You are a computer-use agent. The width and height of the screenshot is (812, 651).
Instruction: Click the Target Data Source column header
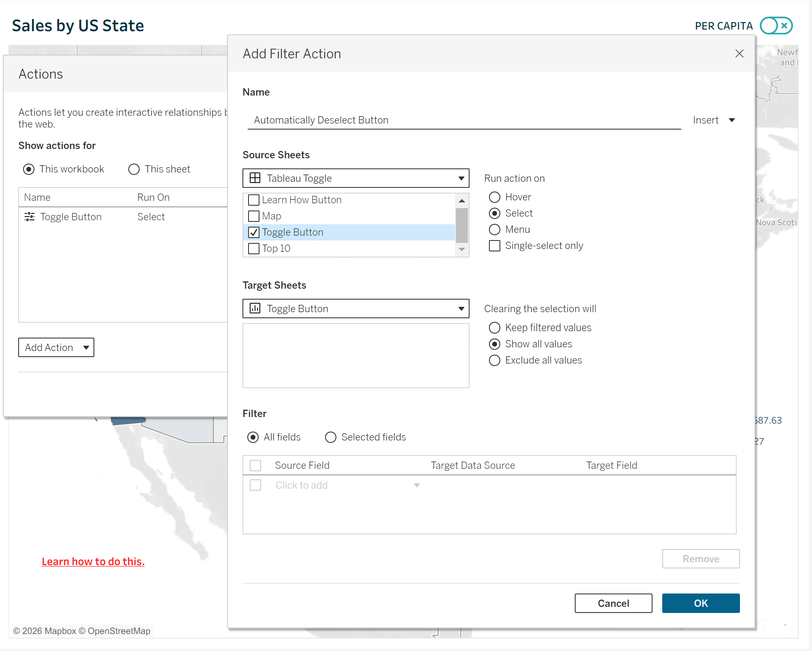click(x=473, y=466)
